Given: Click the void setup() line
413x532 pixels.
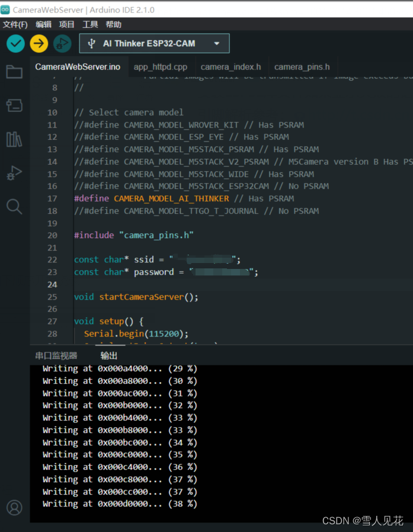Looking at the screenshot, I should 108,321.
